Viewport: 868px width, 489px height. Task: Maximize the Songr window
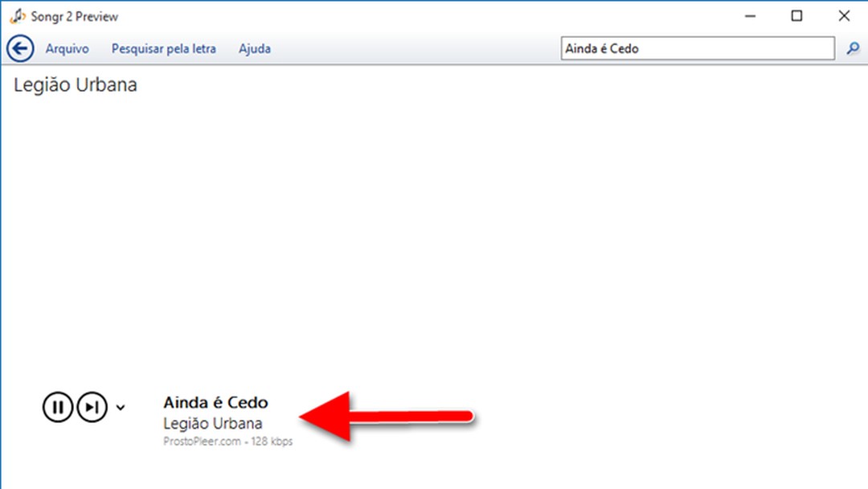click(x=796, y=16)
